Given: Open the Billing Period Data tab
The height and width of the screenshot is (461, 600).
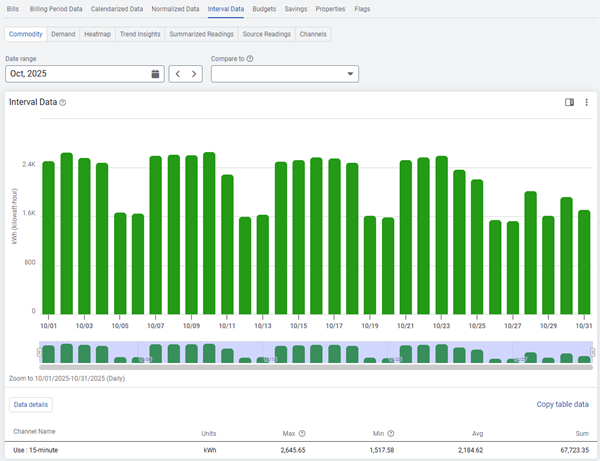Looking at the screenshot, I should [56, 8].
